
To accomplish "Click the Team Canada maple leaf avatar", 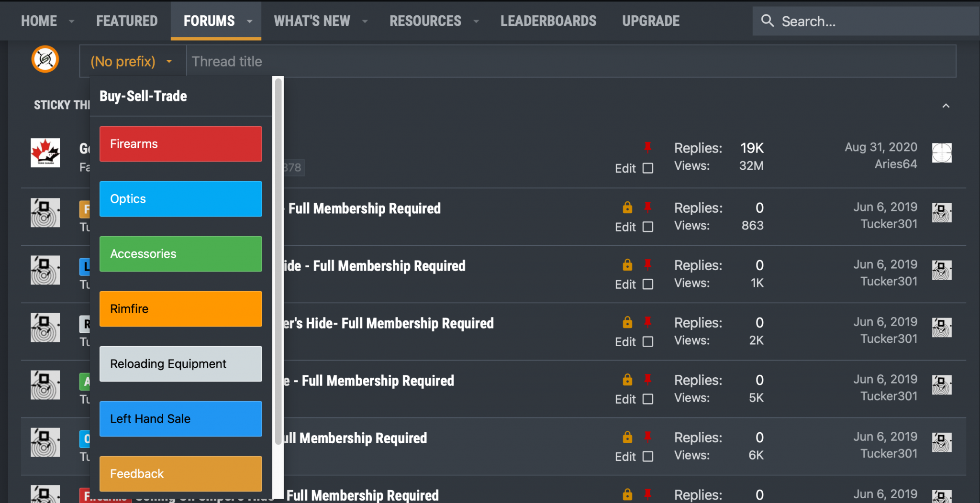I will (x=45, y=153).
